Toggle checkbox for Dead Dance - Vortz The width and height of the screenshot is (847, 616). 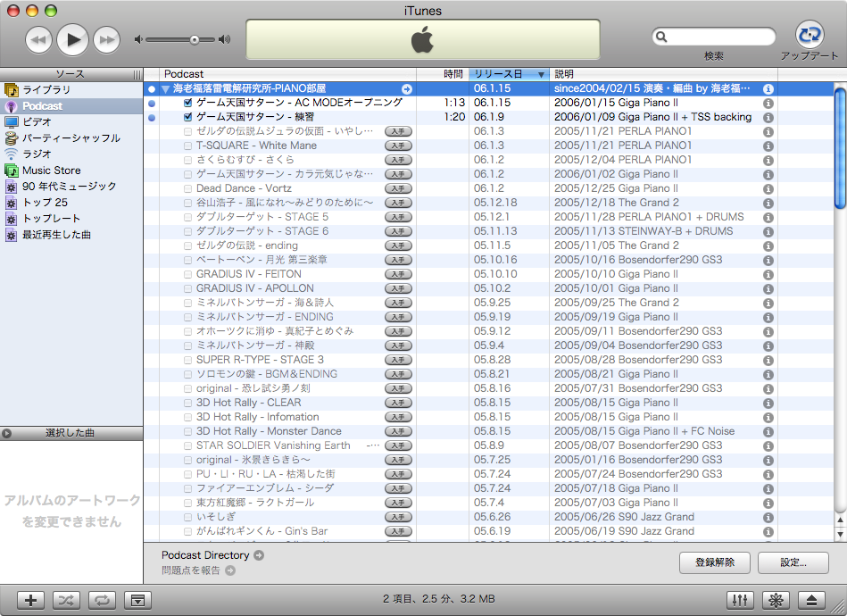[187, 188]
